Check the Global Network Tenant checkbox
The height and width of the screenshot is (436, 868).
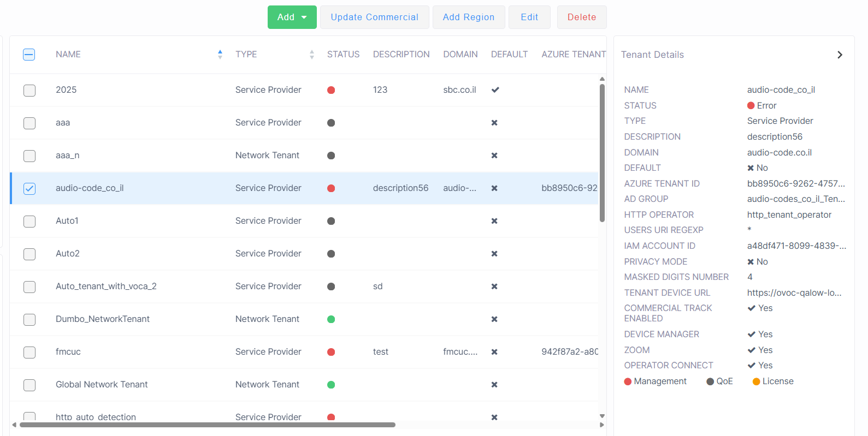pyautogui.click(x=29, y=385)
